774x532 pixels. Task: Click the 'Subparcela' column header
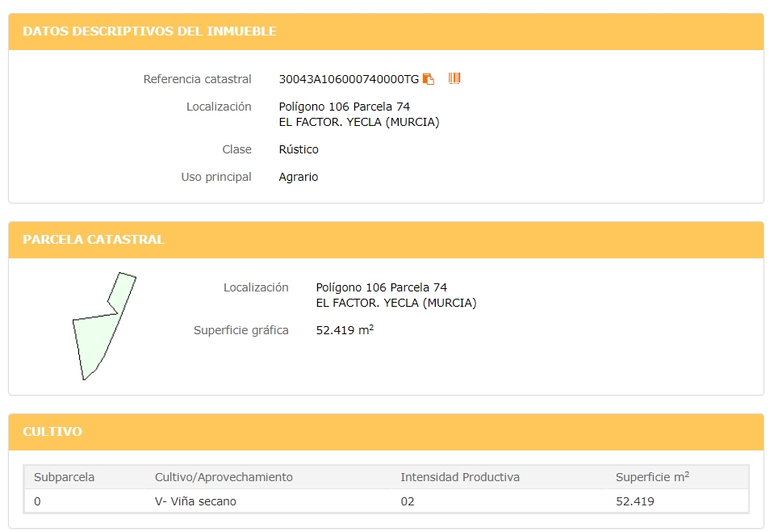tap(65, 477)
